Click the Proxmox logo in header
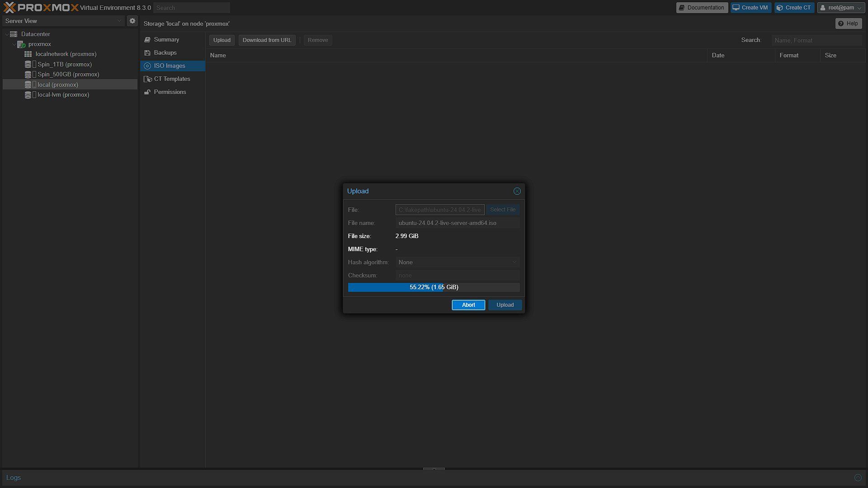 pos(41,7)
